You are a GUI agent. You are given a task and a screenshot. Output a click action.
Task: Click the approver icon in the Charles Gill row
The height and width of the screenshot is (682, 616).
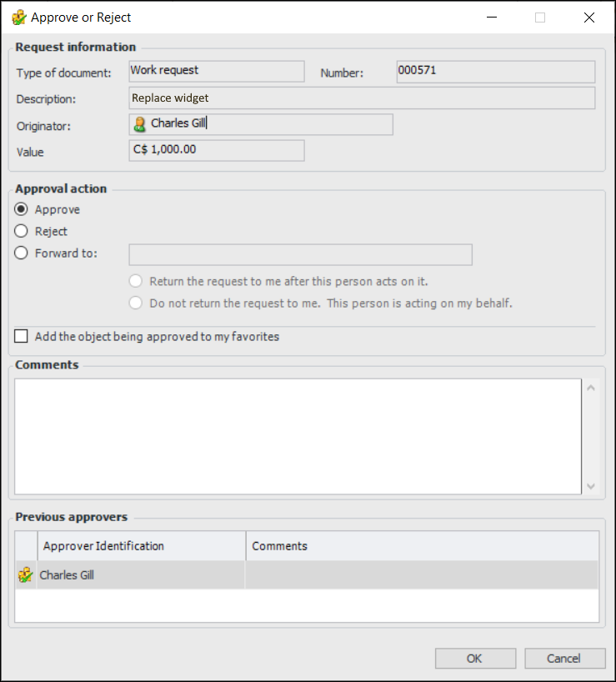click(x=26, y=575)
